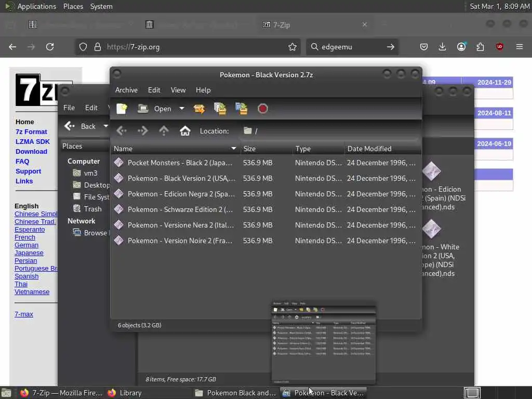
Task: Open the Download link on 7-zip site
Action: (x=31, y=151)
